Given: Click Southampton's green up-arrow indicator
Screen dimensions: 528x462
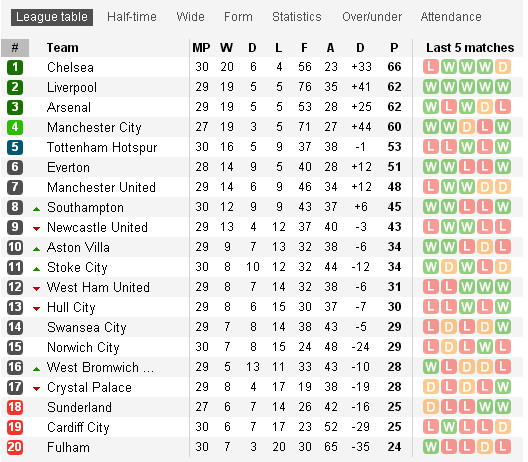Looking at the screenshot, I should coord(36,209).
